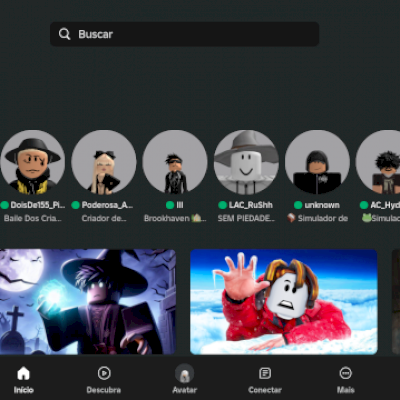400x400 pixels.
Task: Click the DoisDe155_Pi... username text
Action: coord(38,205)
